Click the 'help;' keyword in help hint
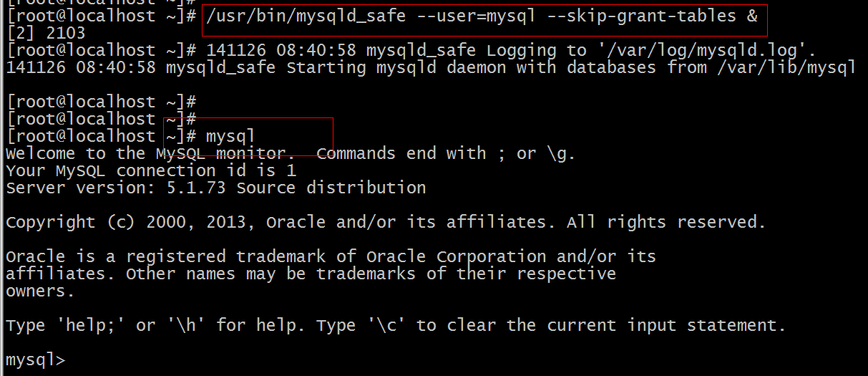The height and width of the screenshot is (376, 868). [x=90, y=325]
